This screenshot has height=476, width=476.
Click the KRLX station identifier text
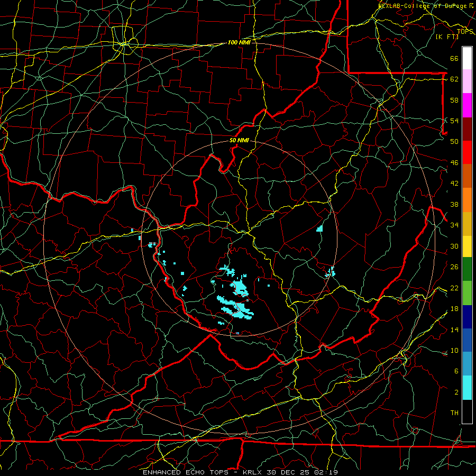click(x=253, y=472)
